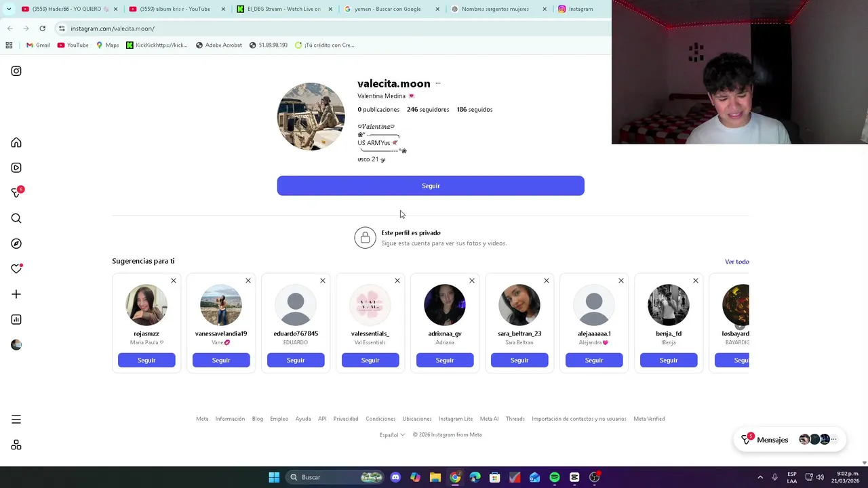Image resolution: width=868 pixels, height=488 pixels.
Task: Dismiss eduardo767845 suggestion card
Action: pyautogui.click(x=323, y=281)
